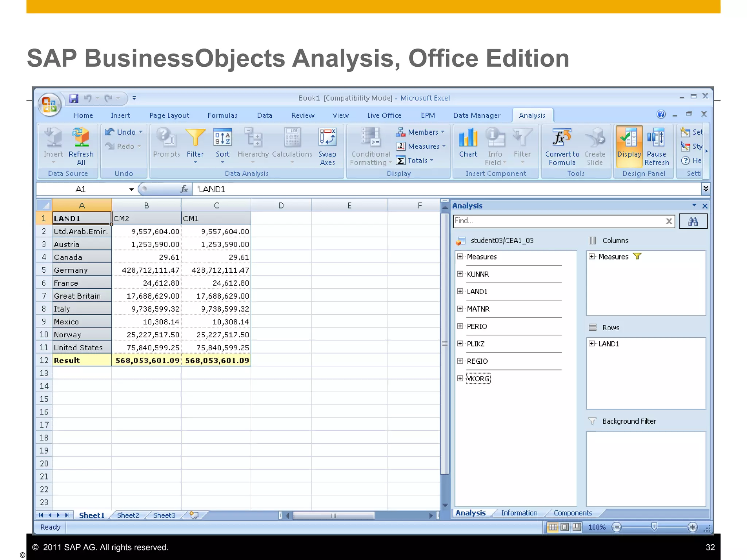The height and width of the screenshot is (560, 747).
Task: Click the zoom out minus button
Action: coord(616,527)
